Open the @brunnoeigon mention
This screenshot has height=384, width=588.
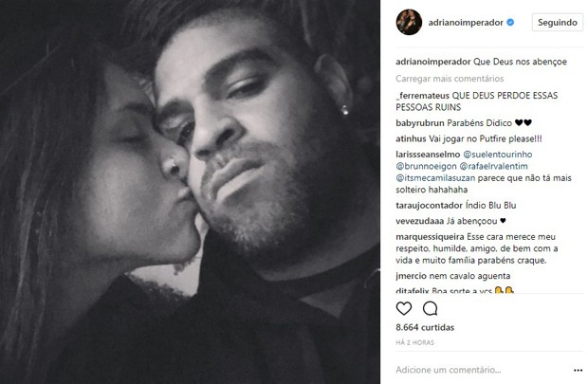tap(426, 166)
